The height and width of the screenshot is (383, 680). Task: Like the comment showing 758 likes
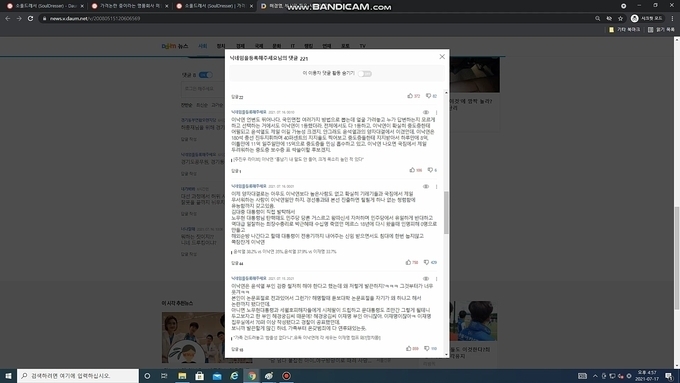pos(412,262)
